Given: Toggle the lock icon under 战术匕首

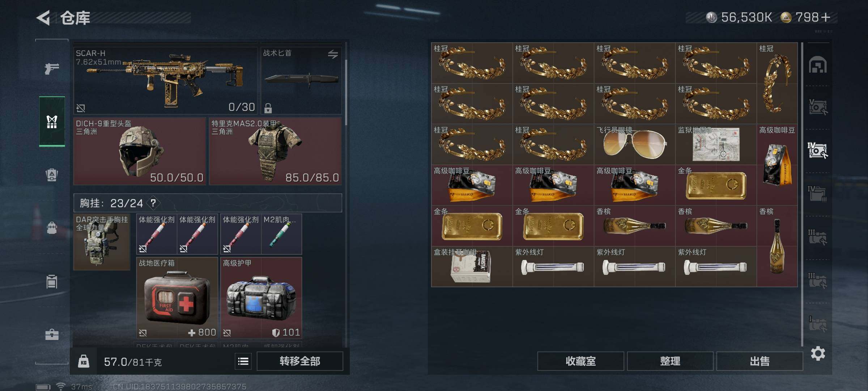Looking at the screenshot, I should click(x=268, y=108).
